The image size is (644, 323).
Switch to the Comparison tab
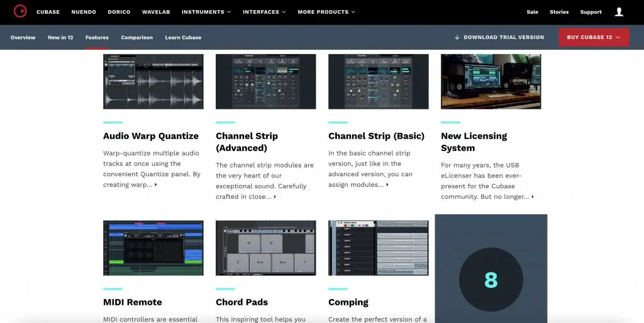[x=136, y=37]
